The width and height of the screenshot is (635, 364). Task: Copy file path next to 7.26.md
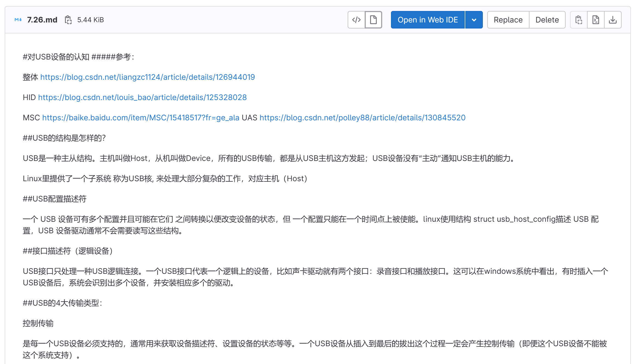[x=68, y=20]
